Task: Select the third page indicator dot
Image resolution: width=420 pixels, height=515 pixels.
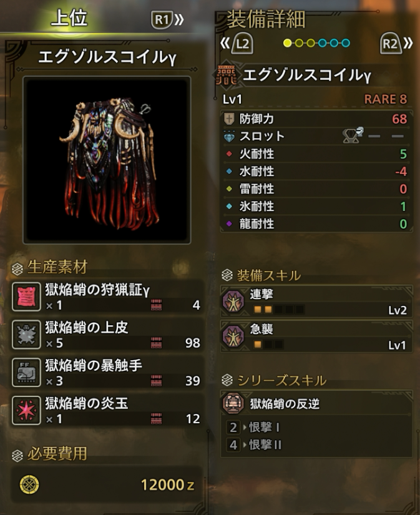Action: point(311,43)
